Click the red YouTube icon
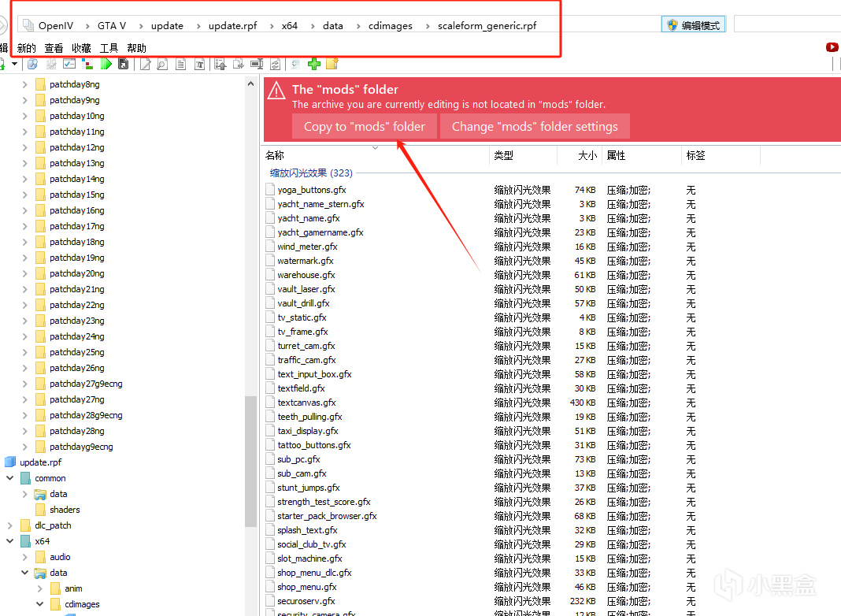The image size is (841, 616). click(832, 47)
